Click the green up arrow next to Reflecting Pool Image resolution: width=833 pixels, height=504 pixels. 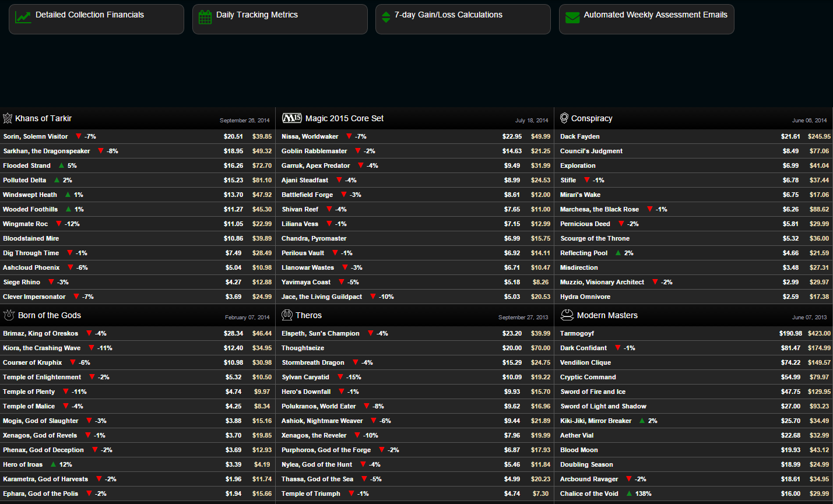618,253
